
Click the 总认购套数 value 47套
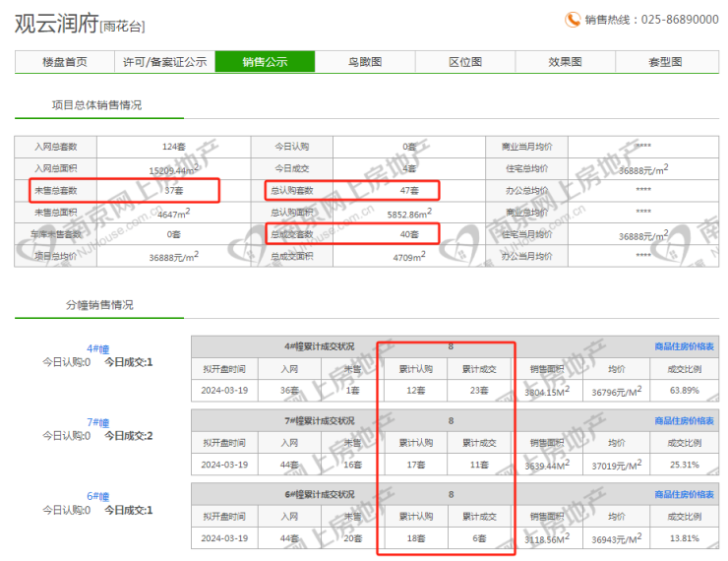[x=409, y=190]
